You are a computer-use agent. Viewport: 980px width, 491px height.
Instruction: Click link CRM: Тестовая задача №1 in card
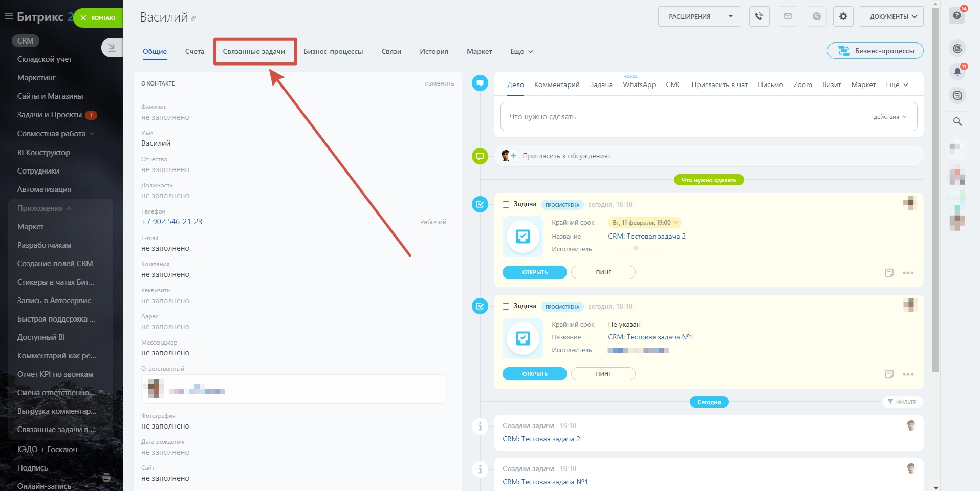pyautogui.click(x=650, y=337)
